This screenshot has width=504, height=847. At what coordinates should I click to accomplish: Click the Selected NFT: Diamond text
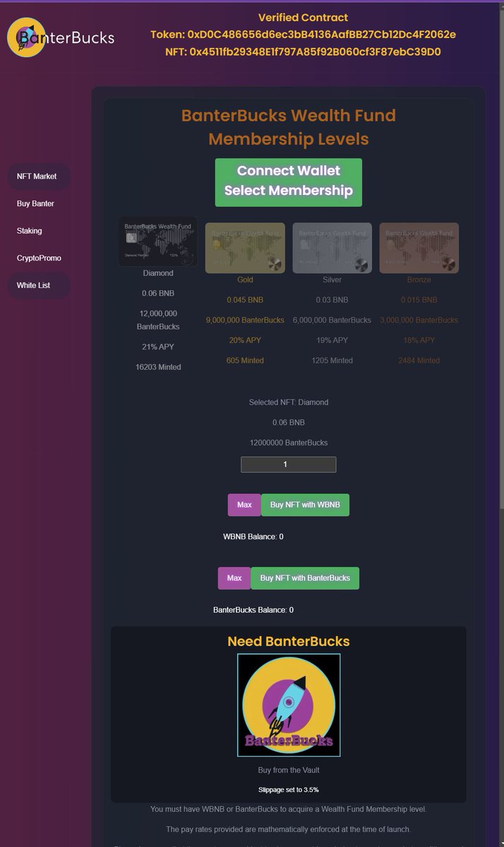click(x=289, y=402)
